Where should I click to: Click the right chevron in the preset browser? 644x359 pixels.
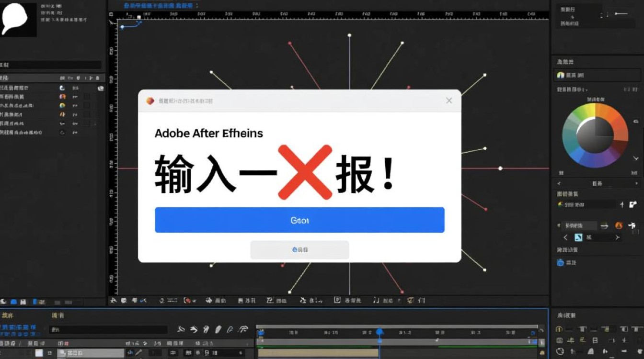(618, 237)
